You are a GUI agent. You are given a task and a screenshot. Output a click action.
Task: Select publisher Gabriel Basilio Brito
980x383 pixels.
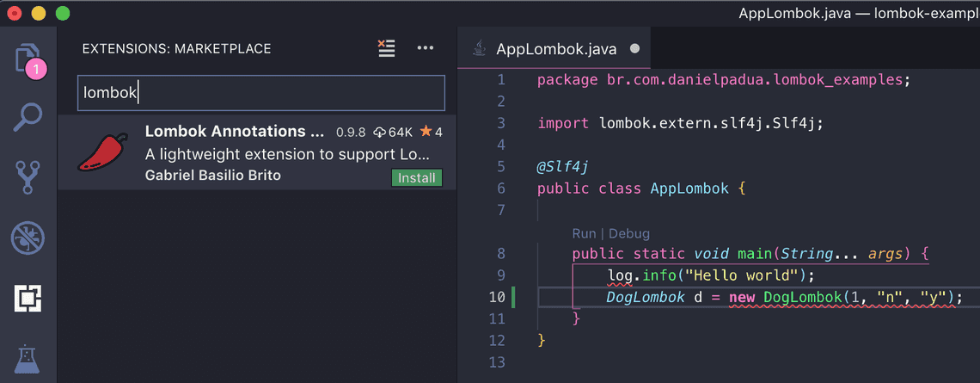tap(212, 176)
